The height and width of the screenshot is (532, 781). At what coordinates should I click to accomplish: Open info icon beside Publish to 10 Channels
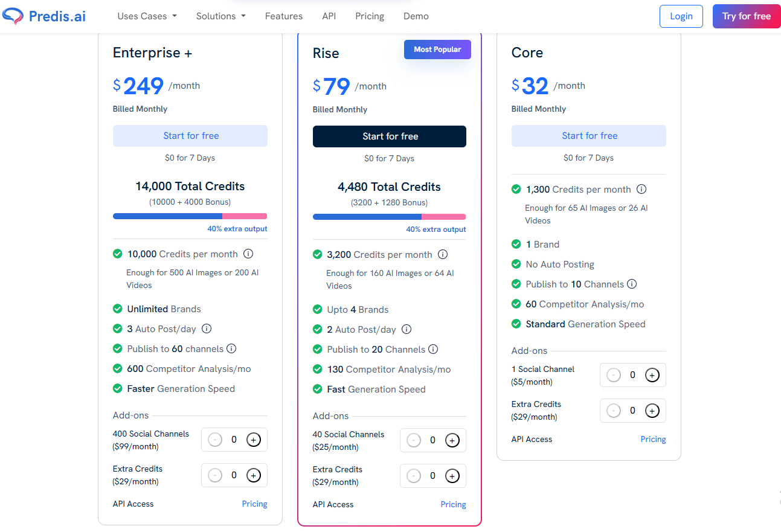[x=632, y=284]
